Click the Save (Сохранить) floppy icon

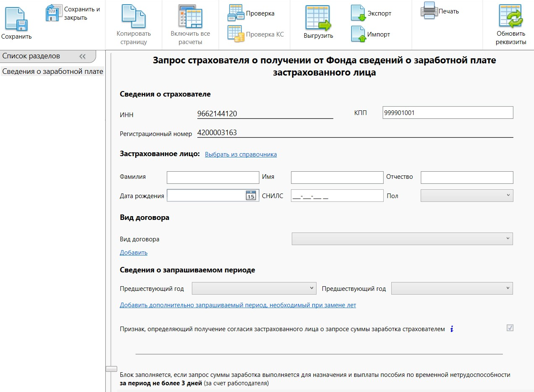(16, 19)
